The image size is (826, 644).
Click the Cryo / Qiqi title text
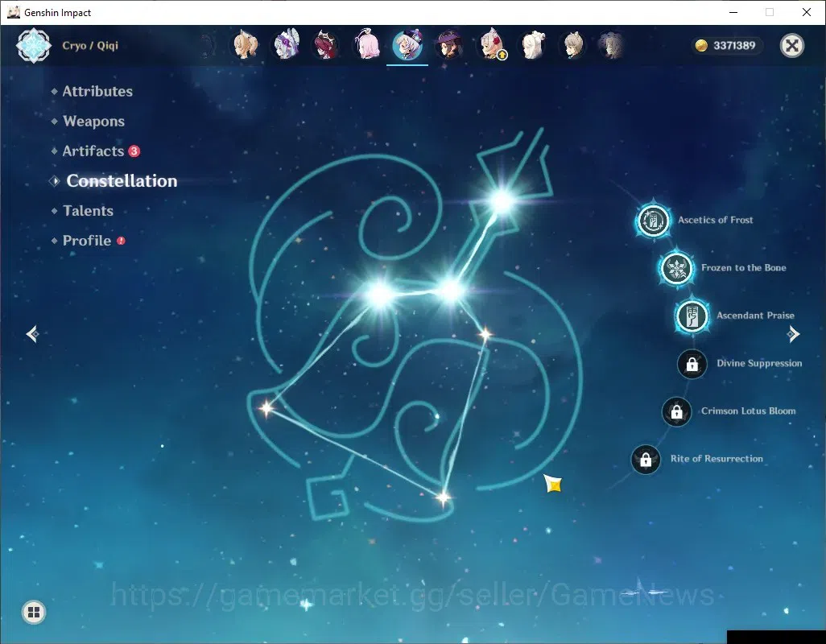point(90,46)
